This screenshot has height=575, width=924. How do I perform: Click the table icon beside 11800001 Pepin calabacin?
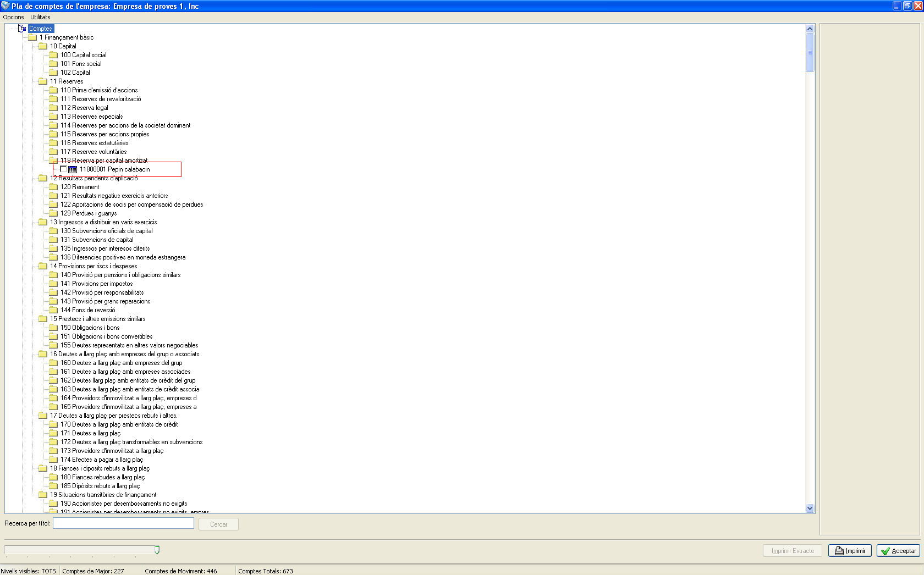73,169
